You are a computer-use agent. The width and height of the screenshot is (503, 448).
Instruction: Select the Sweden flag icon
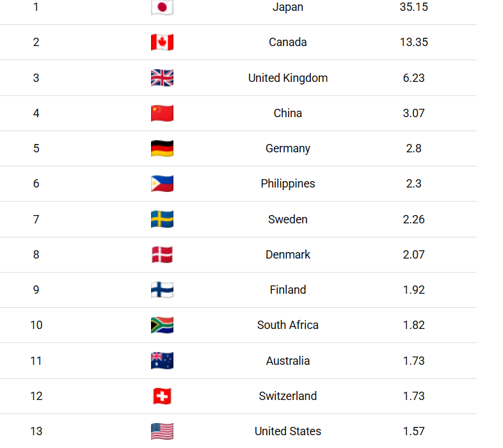pyautogui.click(x=162, y=220)
